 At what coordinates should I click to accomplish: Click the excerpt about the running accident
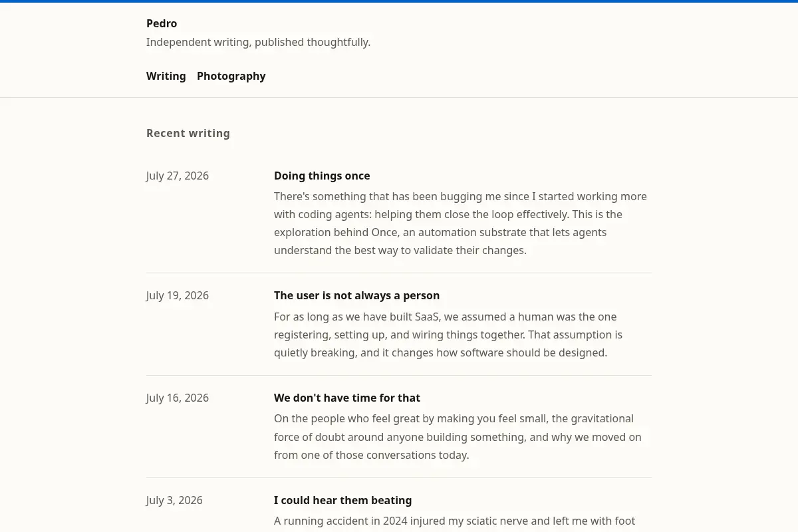click(x=455, y=521)
